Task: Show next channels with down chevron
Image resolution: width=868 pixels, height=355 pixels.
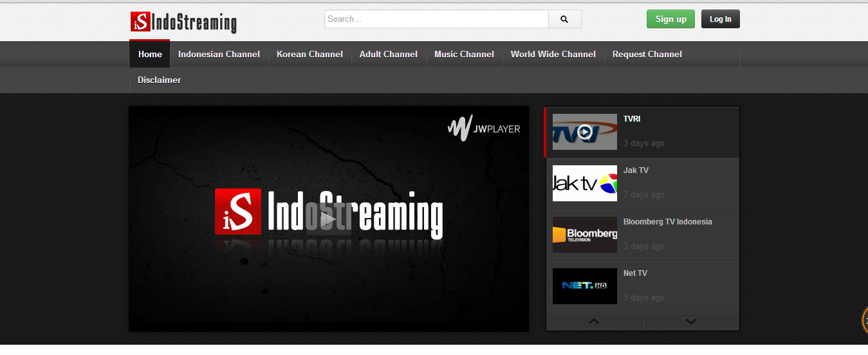Action: click(691, 322)
